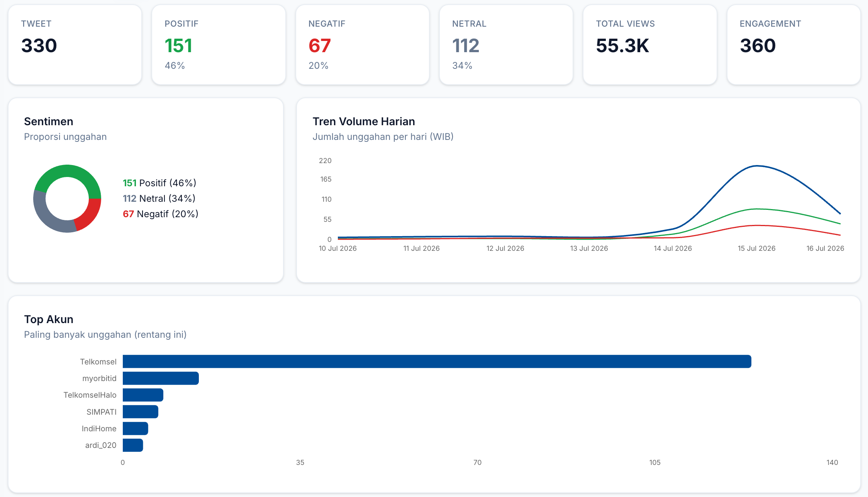
Task: Click the 55 label on the trend y-axis
Action: coord(327,220)
